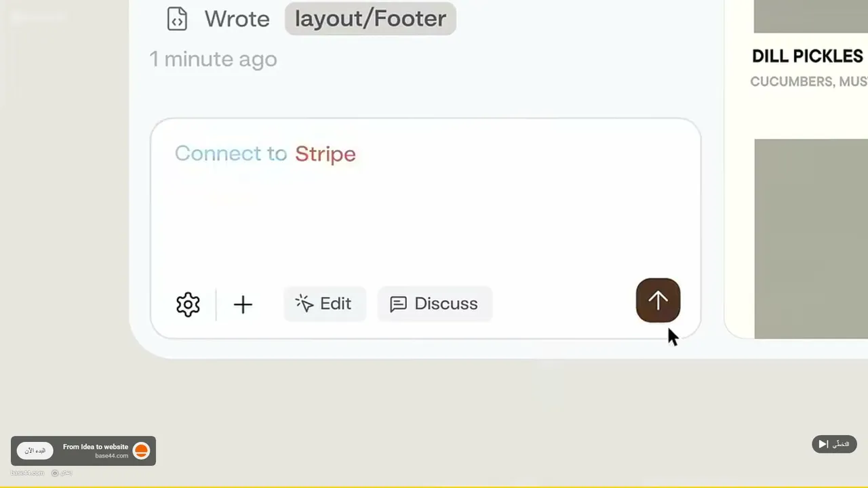Screen dimensions: 868x488
Task: Activate Edit mode in the chat box
Action: point(324,304)
